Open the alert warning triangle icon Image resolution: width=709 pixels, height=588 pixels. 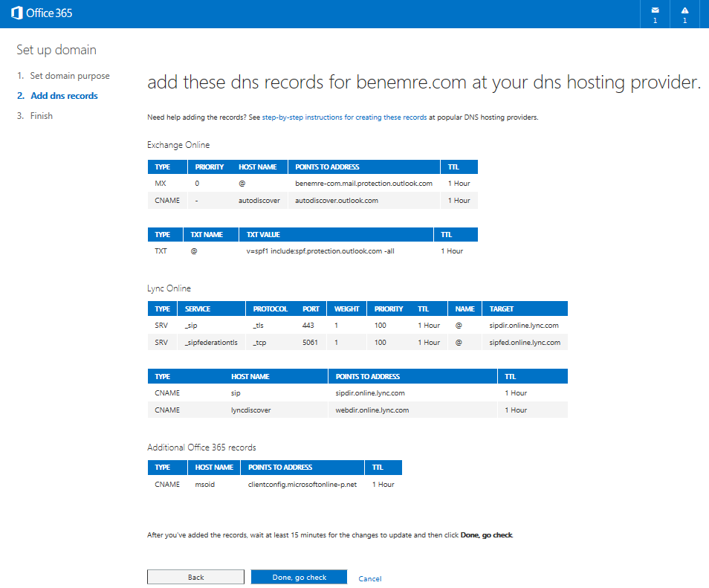(684, 10)
